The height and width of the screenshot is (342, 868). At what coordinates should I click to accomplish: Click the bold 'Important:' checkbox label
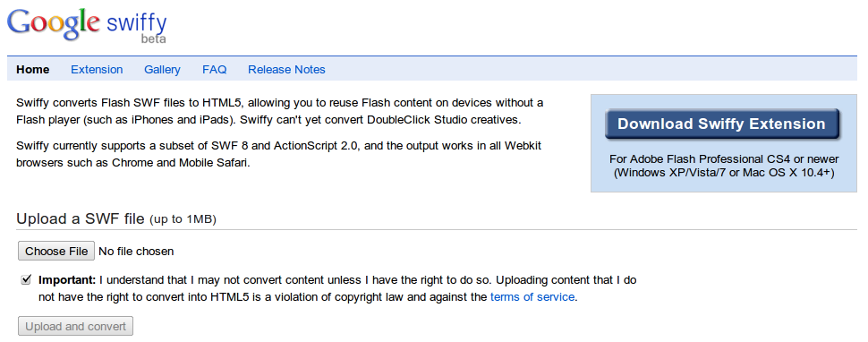point(67,279)
